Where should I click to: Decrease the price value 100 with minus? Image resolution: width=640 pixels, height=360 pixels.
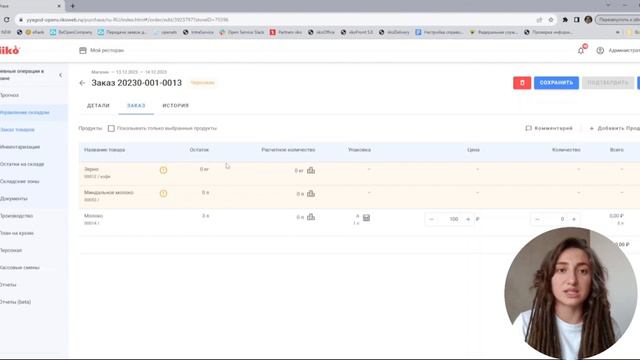[431, 219]
